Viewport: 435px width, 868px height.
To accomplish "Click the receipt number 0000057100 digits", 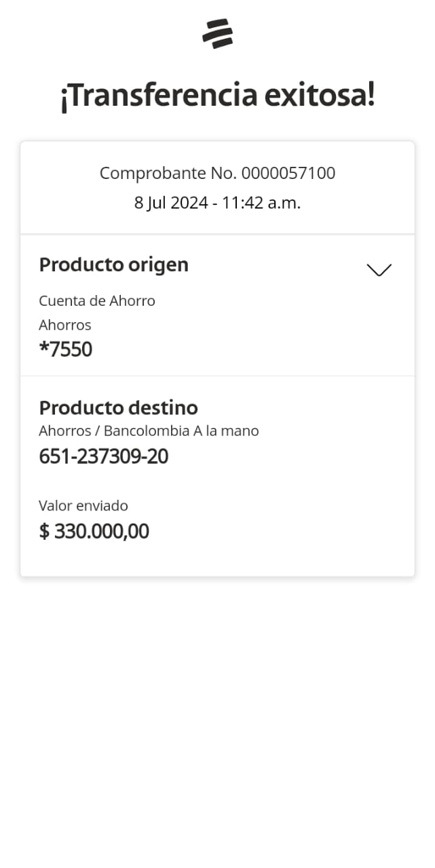I will coord(288,174).
